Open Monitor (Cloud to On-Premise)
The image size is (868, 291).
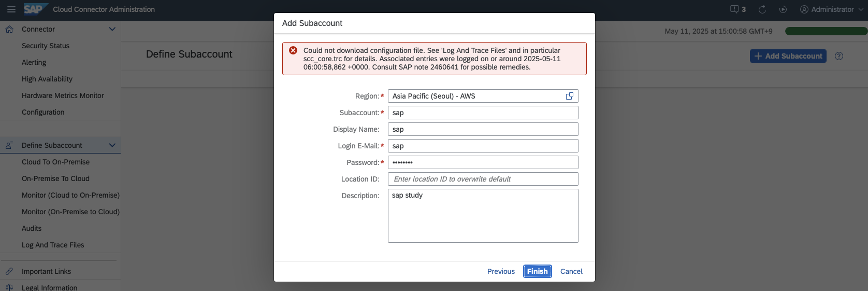70,195
